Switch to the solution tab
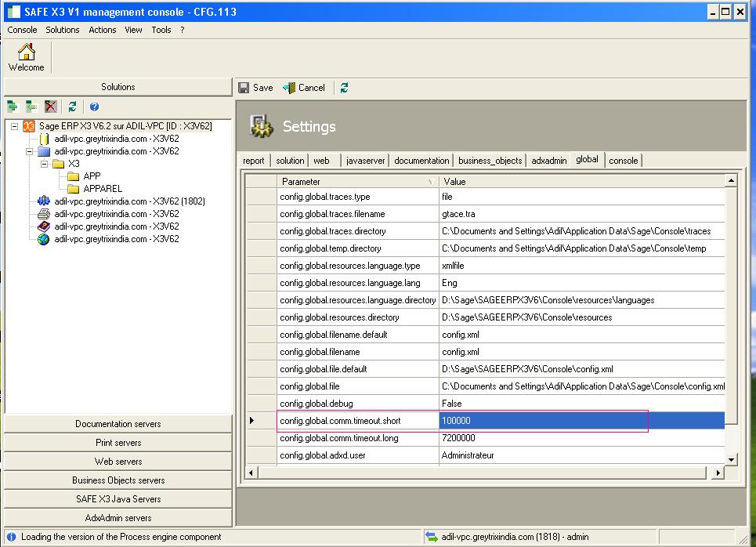 (x=290, y=161)
